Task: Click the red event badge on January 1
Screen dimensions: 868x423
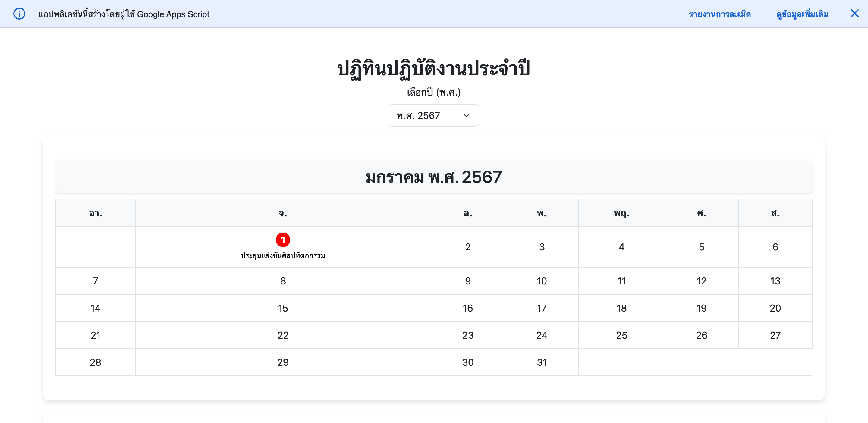Action: tap(283, 240)
